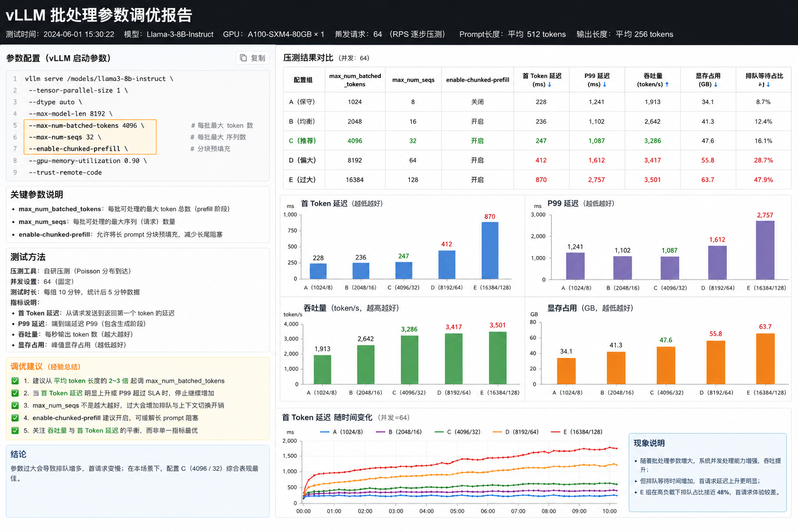The height and width of the screenshot is (532, 798).
Task: Click comment # 分块预填充
Action: [210, 149]
